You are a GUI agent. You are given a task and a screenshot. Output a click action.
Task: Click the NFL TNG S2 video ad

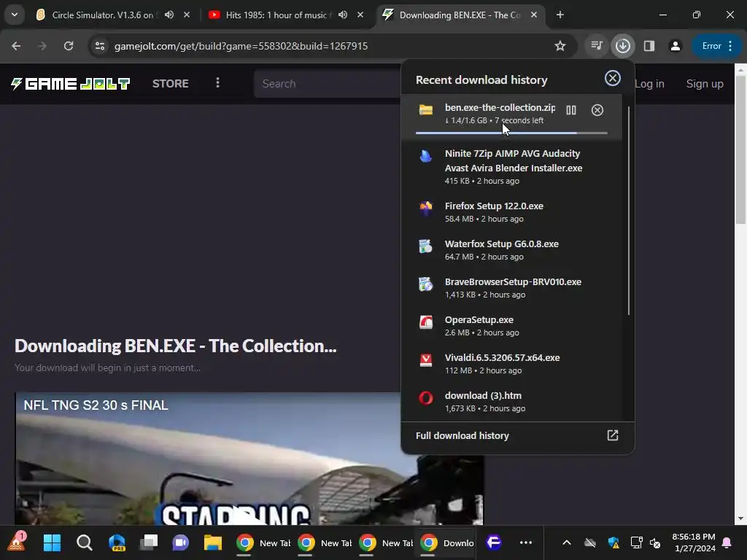pos(249,458)
